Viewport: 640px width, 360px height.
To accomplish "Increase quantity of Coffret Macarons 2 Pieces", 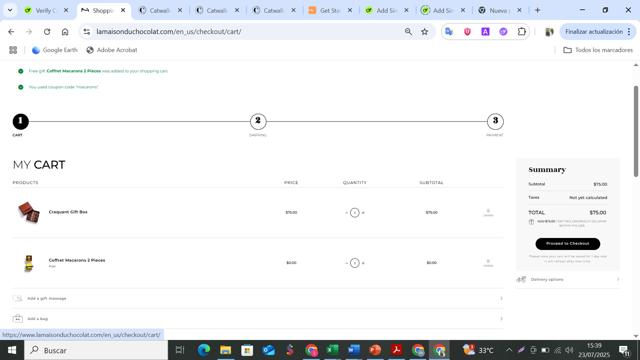I will click(363, 263).
